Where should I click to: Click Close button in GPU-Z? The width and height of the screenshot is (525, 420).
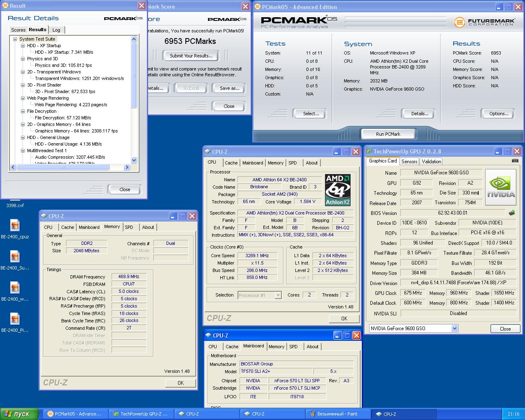tap(505, 329)
